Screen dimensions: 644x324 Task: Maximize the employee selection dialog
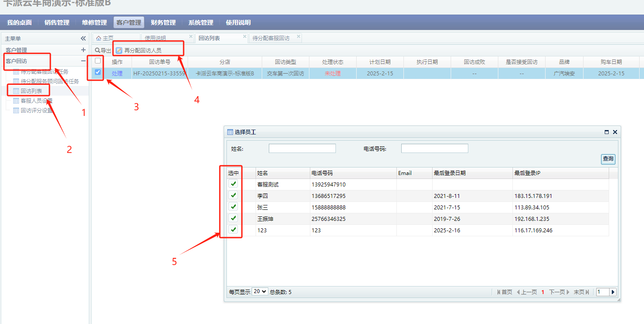pyautogui.click(x=607, y=132)
